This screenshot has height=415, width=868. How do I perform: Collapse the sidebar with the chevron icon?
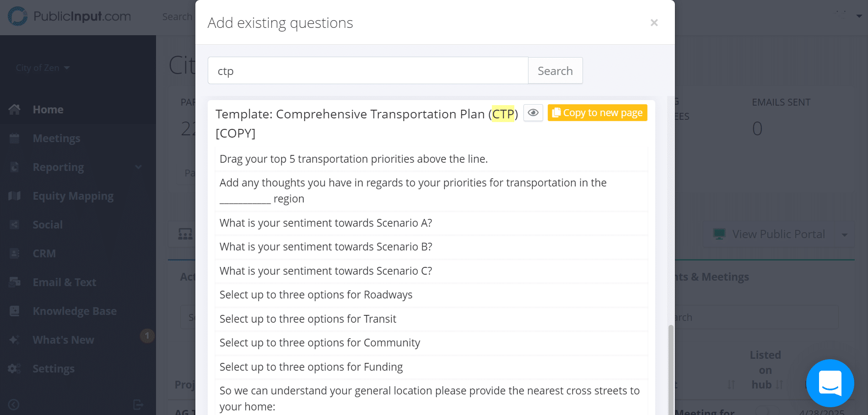click(13, 404)
